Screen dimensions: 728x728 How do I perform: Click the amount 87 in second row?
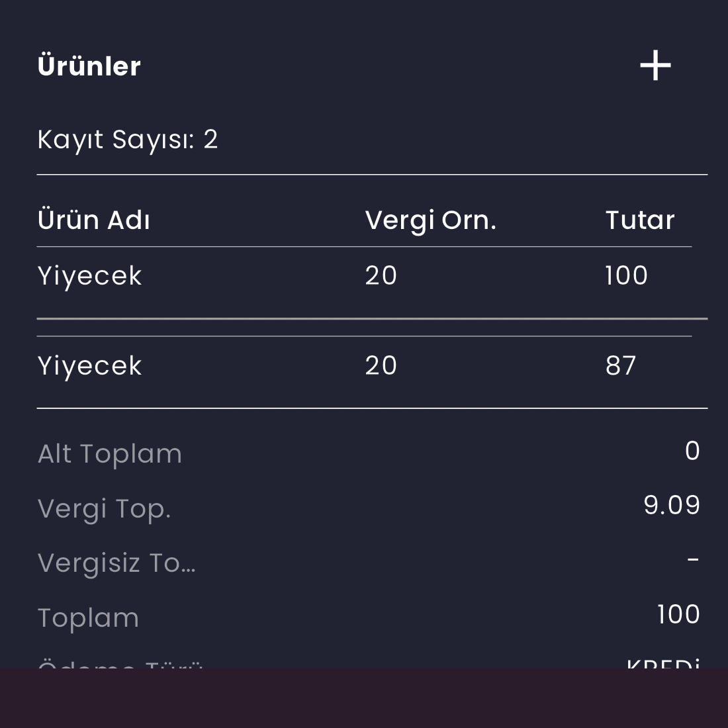pyautogui.click(x=621, y=366)
